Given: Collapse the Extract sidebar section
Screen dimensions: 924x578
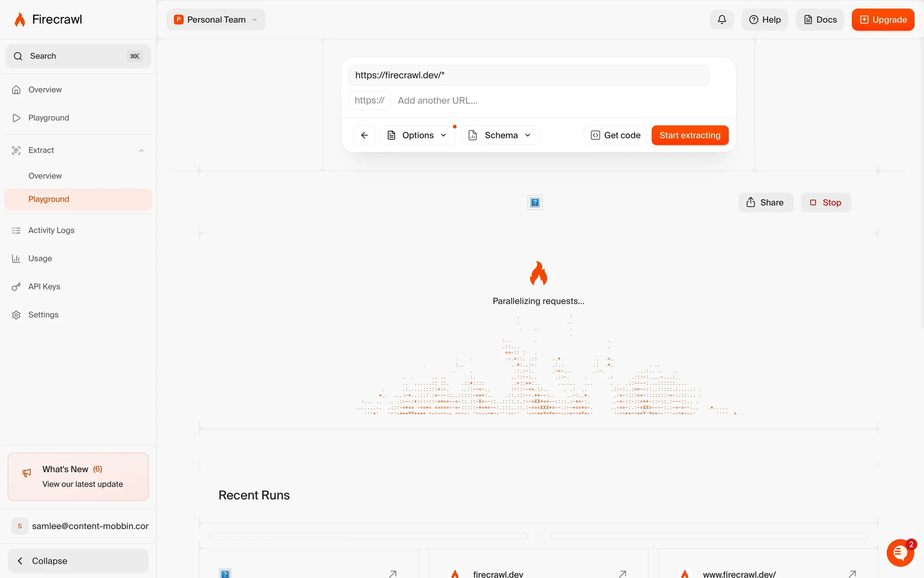Looking at the screenshot, I should tap(141, 151).
